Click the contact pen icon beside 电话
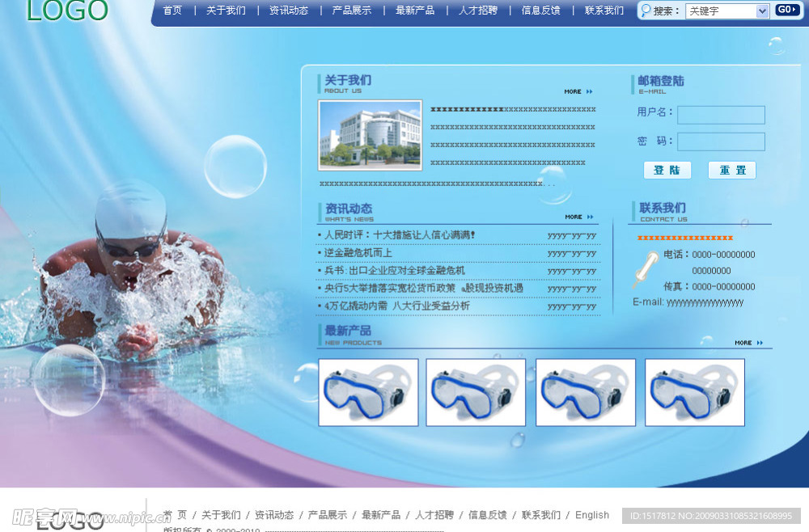 pyautogui.click(x=646, y=268)
